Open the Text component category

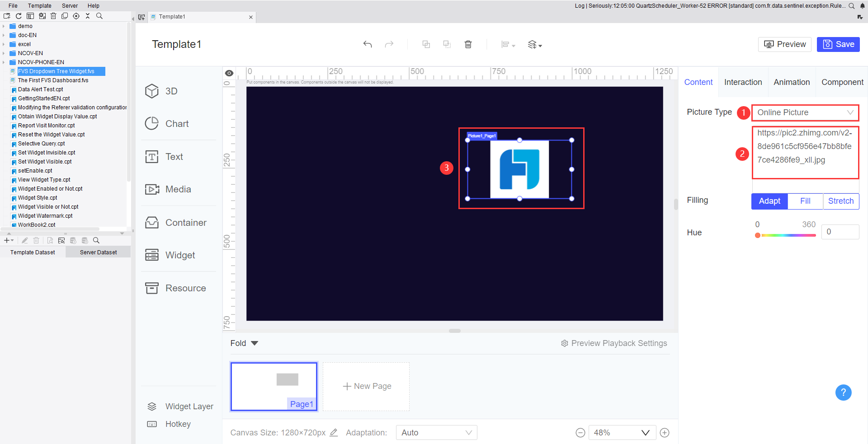click(164, 157)
